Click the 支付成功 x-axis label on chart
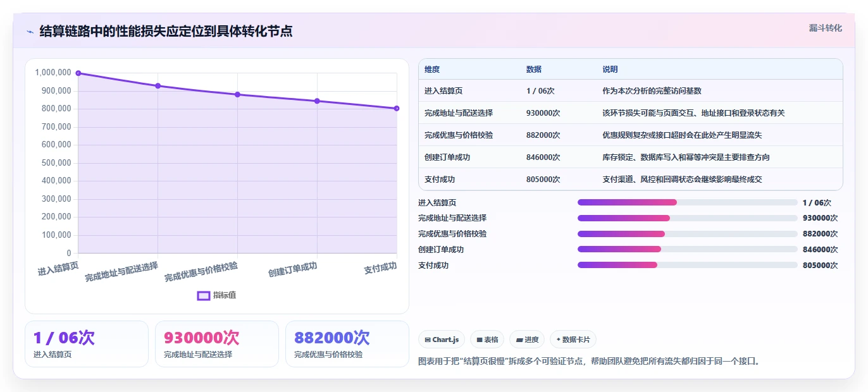The image size is (868, 392). (x=380, y=268)
